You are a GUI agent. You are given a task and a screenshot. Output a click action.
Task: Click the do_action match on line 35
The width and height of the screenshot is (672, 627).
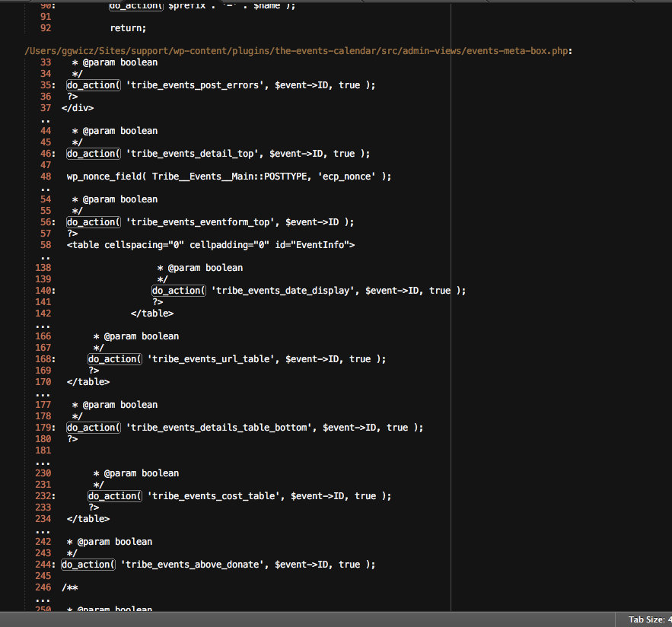click(x=93, y=85)
